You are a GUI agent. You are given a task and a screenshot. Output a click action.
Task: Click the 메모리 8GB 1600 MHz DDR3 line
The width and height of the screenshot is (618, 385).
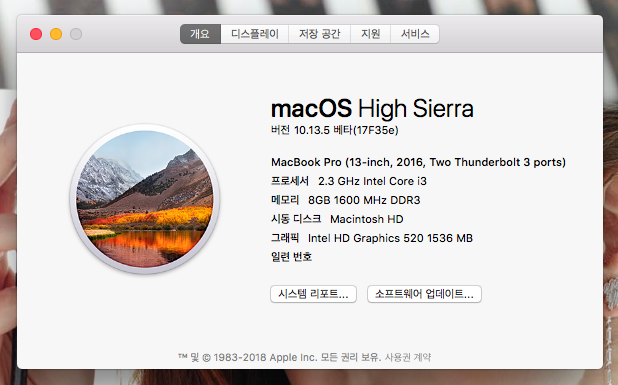coord(346,200)
